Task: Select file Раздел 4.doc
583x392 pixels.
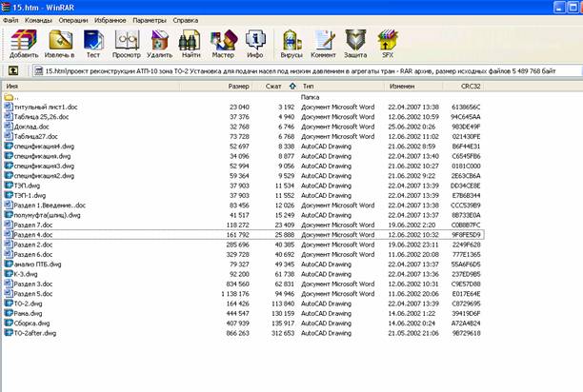Action: click(33, 235)
